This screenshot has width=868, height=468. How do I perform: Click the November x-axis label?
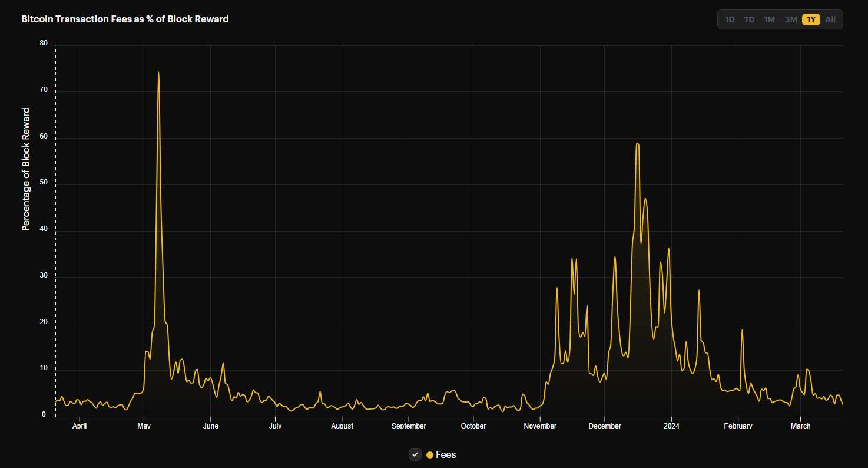540,426
